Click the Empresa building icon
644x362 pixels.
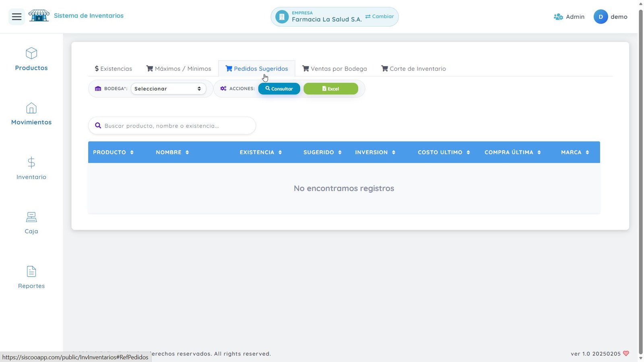(282, 17)
